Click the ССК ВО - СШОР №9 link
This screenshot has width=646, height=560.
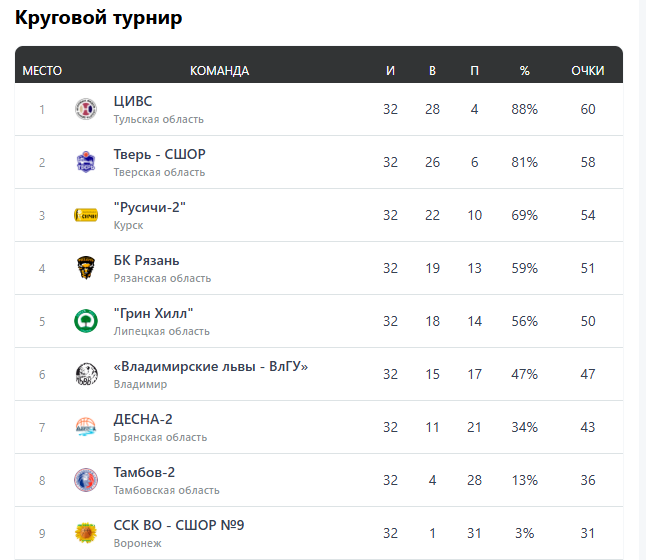coord(179,525)
